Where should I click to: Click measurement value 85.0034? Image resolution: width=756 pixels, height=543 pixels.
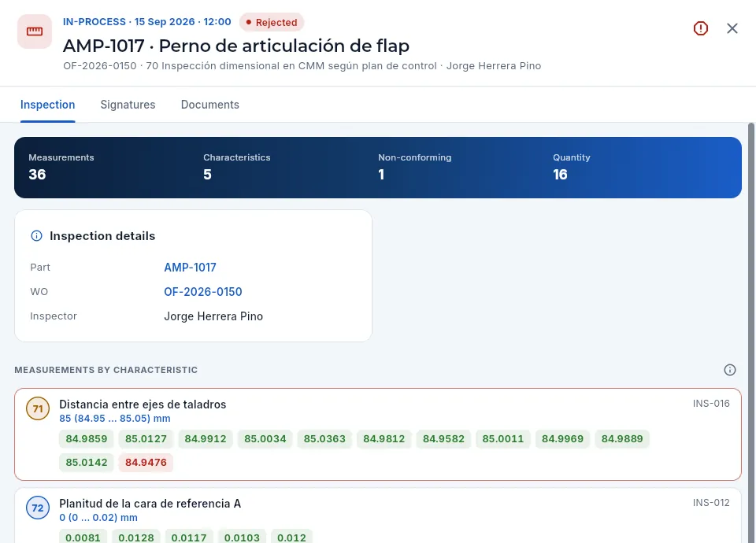[x=265, y=439]
